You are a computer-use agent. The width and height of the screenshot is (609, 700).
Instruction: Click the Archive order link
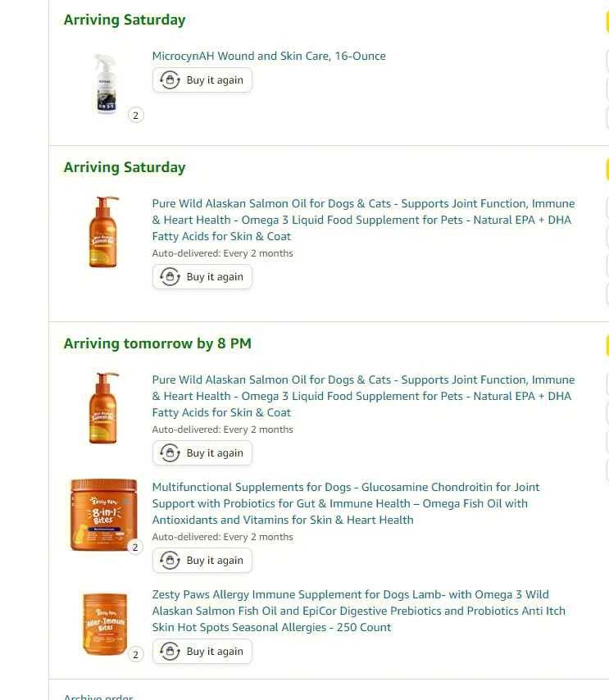point(98,696)
